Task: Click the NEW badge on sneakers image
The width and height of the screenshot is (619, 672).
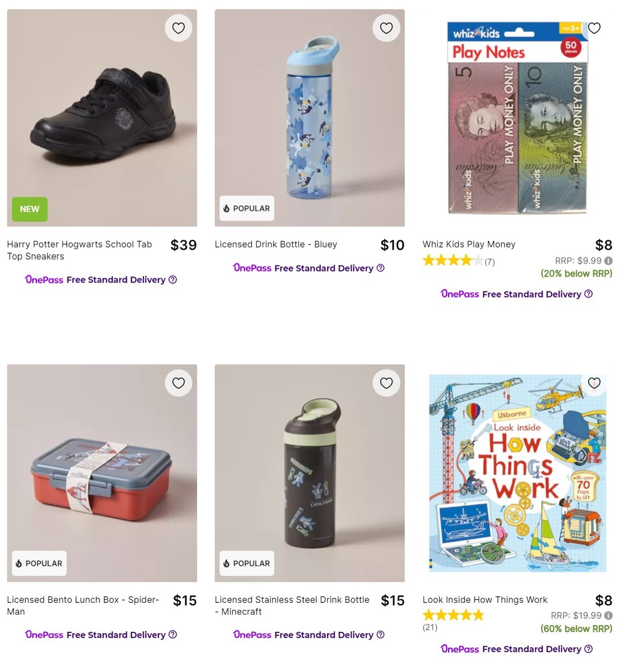Action: pyautogui.click(x=29, y=209)
